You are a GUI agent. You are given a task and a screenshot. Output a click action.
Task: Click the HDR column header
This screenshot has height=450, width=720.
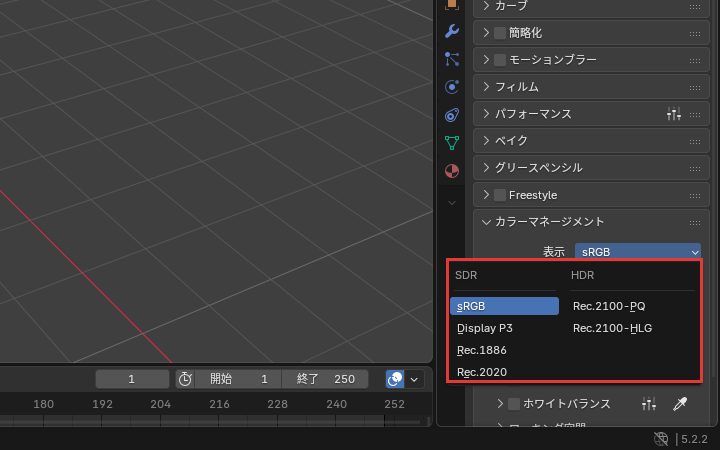(x=582, y=275)
